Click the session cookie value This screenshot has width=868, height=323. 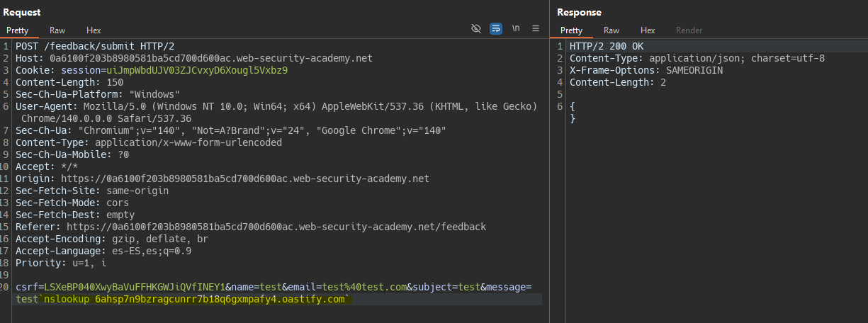[x=197, y=71]
